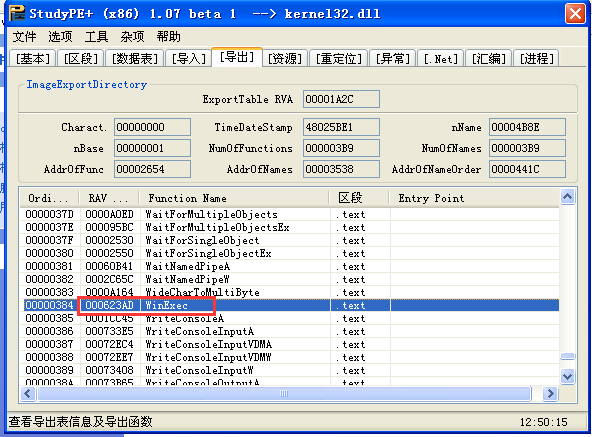Select the WaitForSingleObjectEx function name
592x437 pixels.
[208, 253]
